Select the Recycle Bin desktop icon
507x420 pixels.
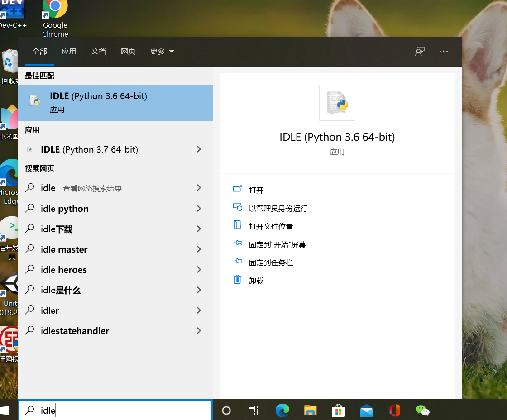9,67
